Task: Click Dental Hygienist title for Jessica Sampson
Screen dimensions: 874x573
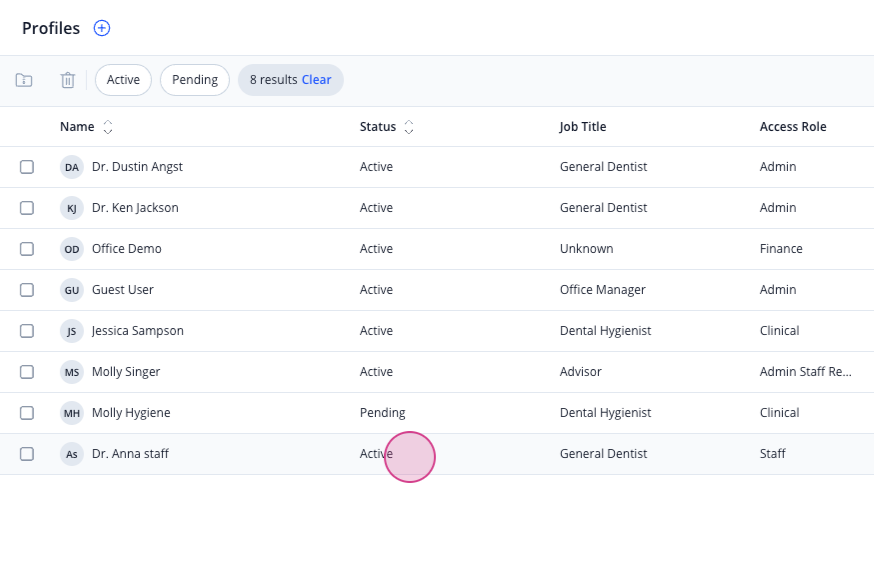Action: pyautogui.click(x=605, y=331)
